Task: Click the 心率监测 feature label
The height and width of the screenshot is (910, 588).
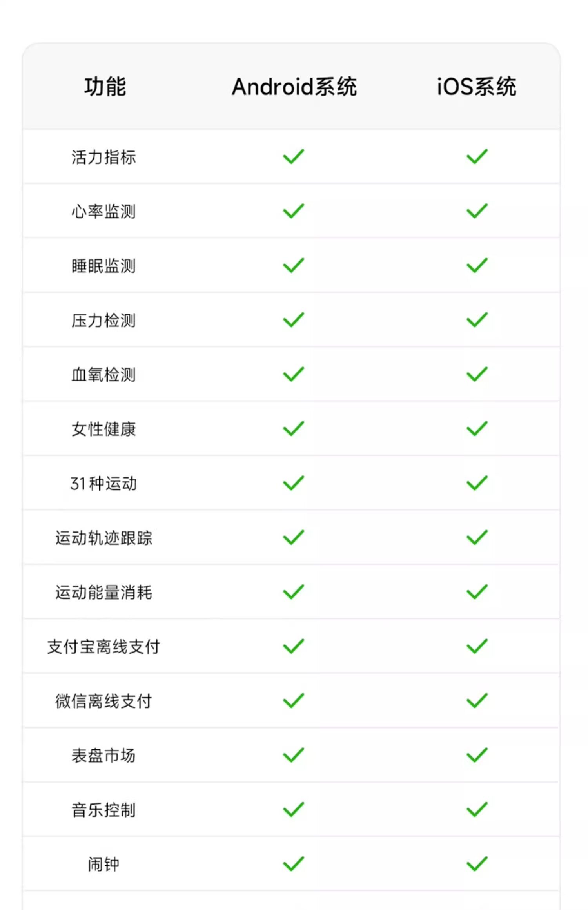Action: pos(103,211)
